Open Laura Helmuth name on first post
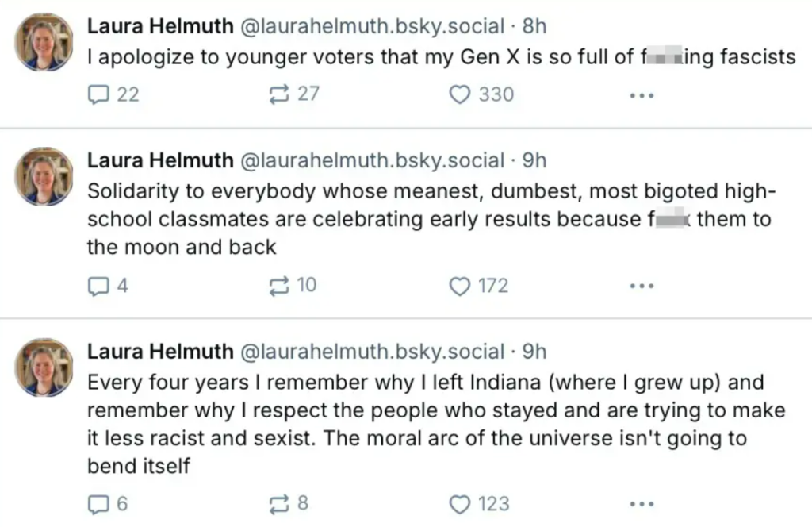Screen dimensions: 812x527 coord(159,26)
